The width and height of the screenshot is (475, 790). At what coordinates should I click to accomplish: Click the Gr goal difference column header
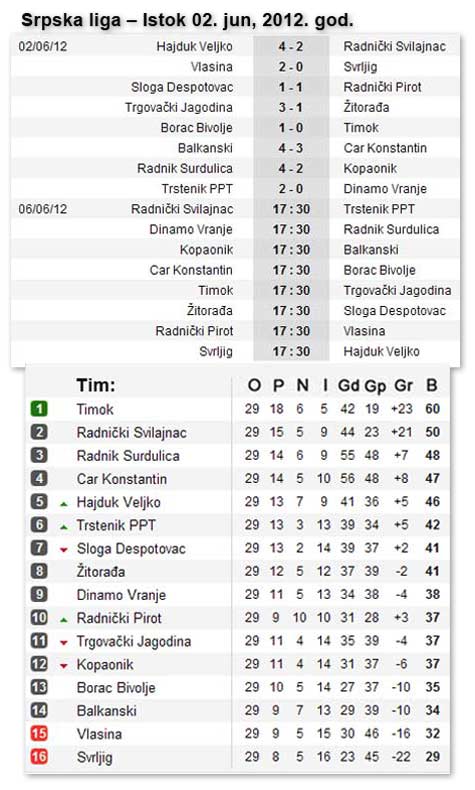point(403,385)
